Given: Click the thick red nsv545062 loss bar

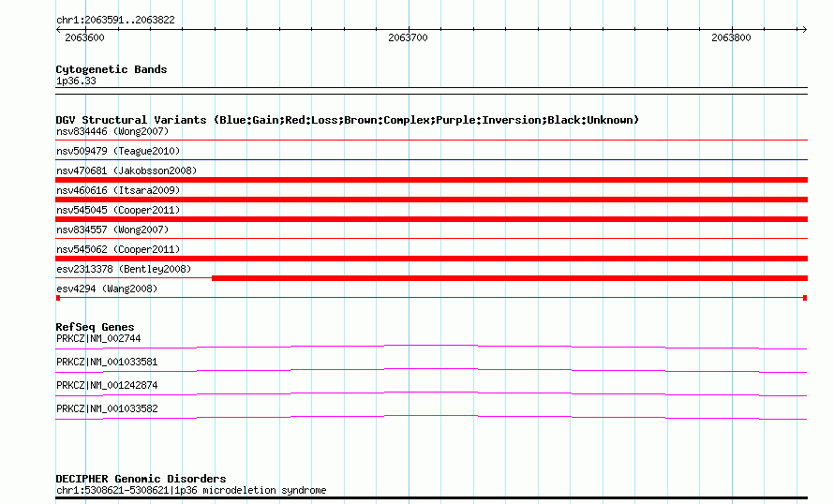Looking at the screenshot, I should pyautogui.click(x=431, y=259).
